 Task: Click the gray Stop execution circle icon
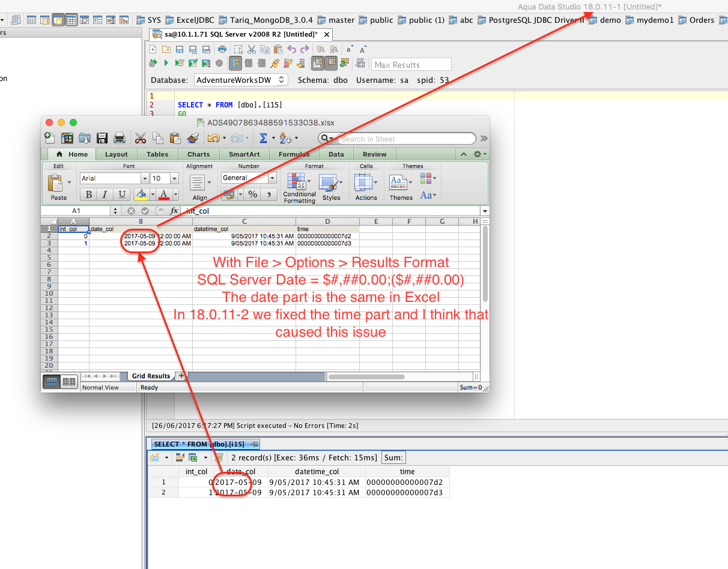click(x=219, y=62)
